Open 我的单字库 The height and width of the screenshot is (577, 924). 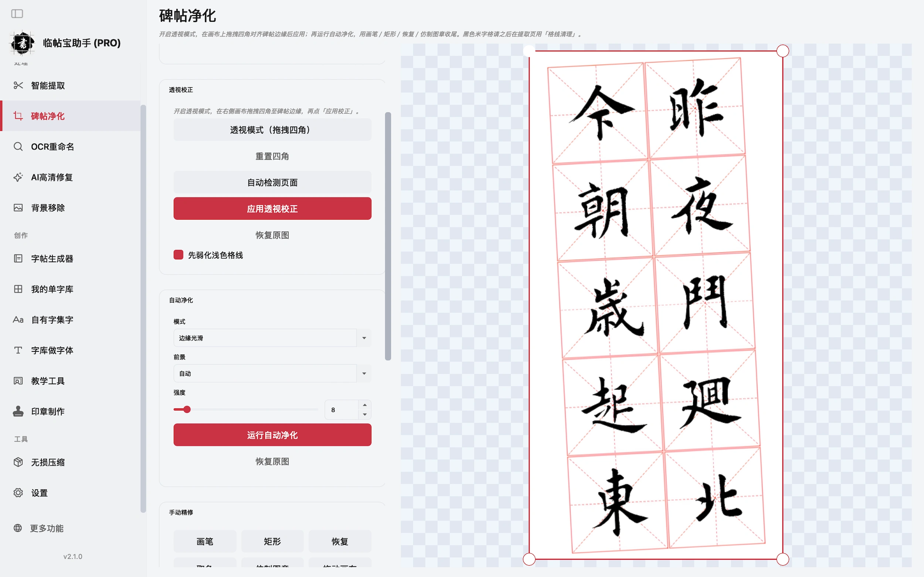(x=71, y=289)
